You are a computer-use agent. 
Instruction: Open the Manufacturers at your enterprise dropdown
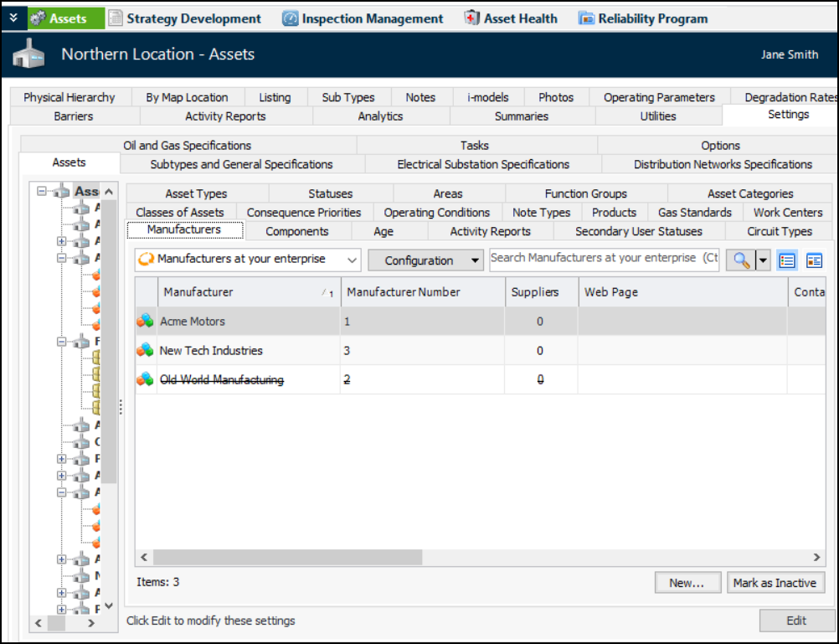352,260
